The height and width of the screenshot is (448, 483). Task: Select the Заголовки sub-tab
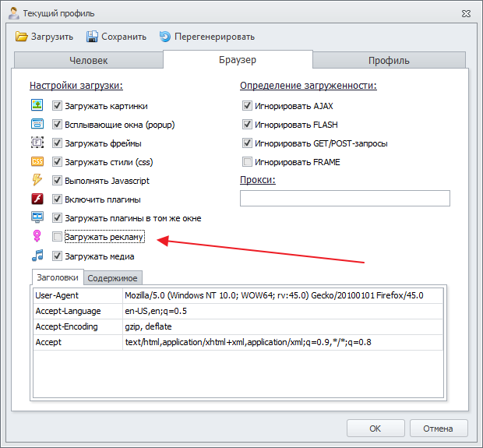click(58, 277)
